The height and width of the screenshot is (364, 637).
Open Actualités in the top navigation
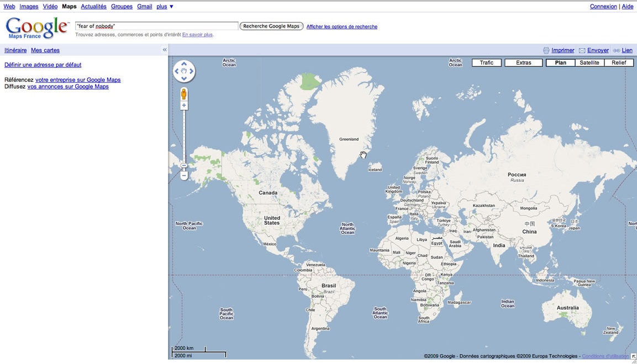point(93,7)
